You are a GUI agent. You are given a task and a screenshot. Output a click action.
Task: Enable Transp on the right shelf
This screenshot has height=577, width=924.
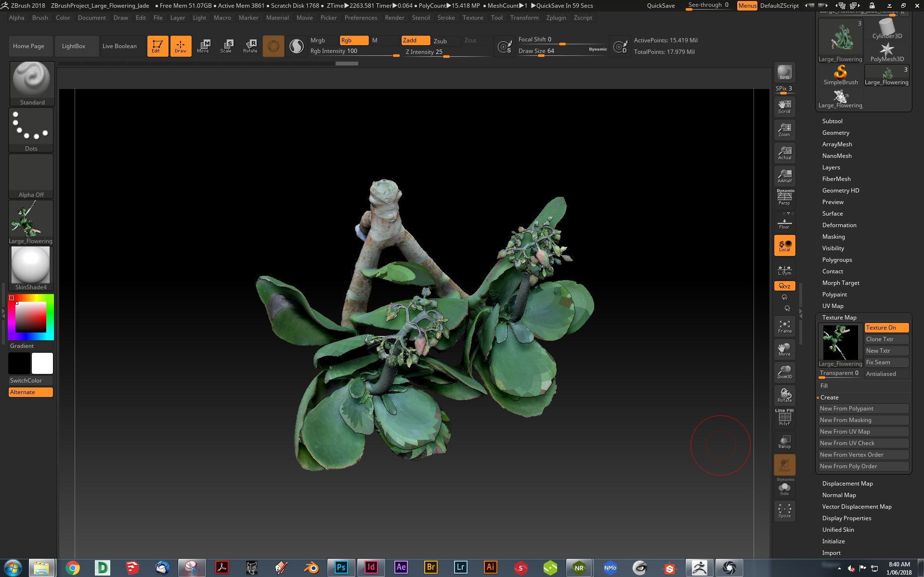(784, 442)
